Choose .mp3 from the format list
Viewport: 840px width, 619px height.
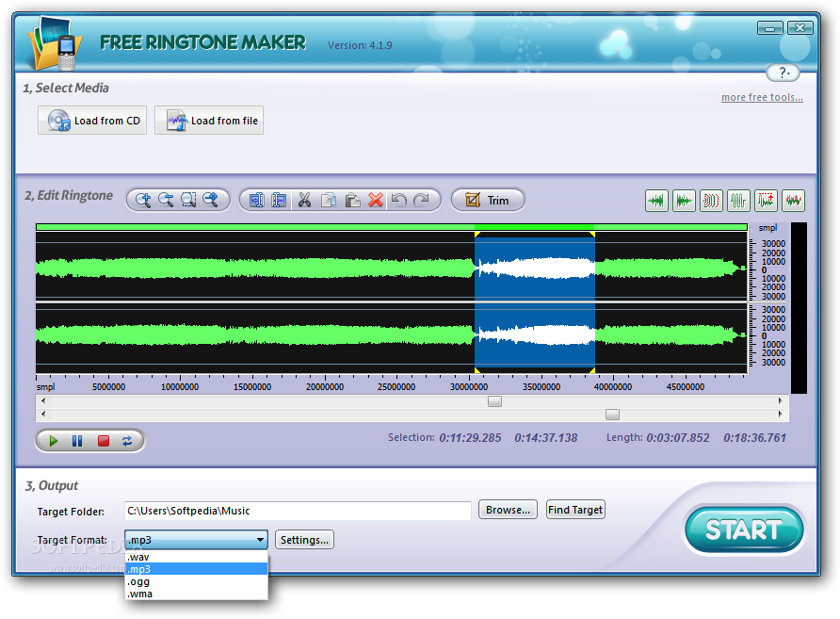click(x=196, y=569)
